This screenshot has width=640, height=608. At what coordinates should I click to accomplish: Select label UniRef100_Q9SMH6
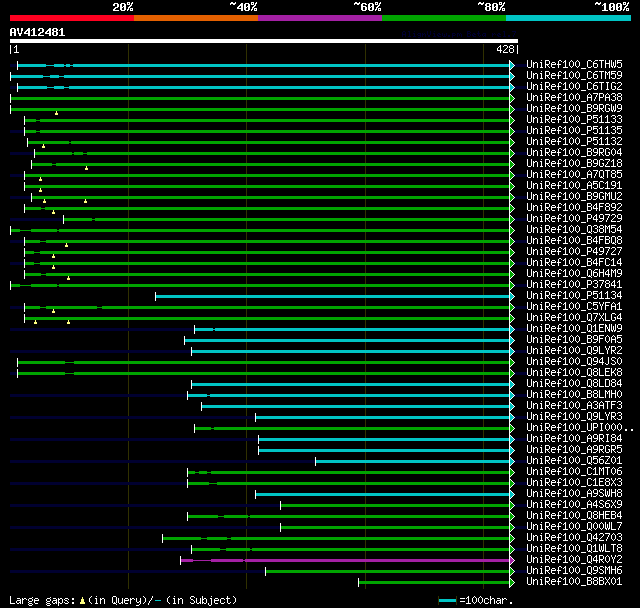click(574, 571)
